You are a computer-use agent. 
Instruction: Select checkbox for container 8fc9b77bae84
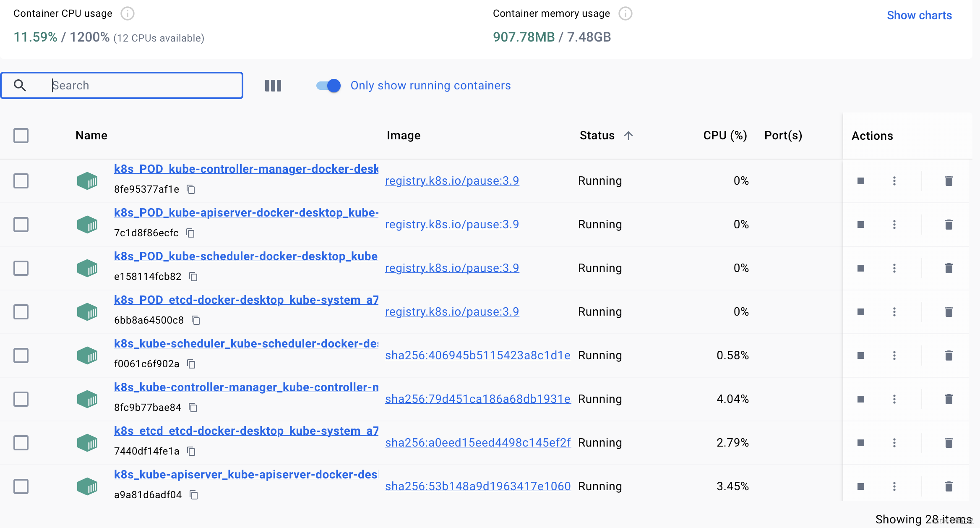(x=21, y=399)
